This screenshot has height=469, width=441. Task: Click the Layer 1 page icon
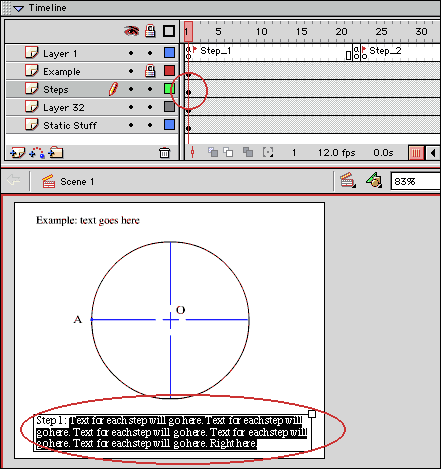[32, 53]
